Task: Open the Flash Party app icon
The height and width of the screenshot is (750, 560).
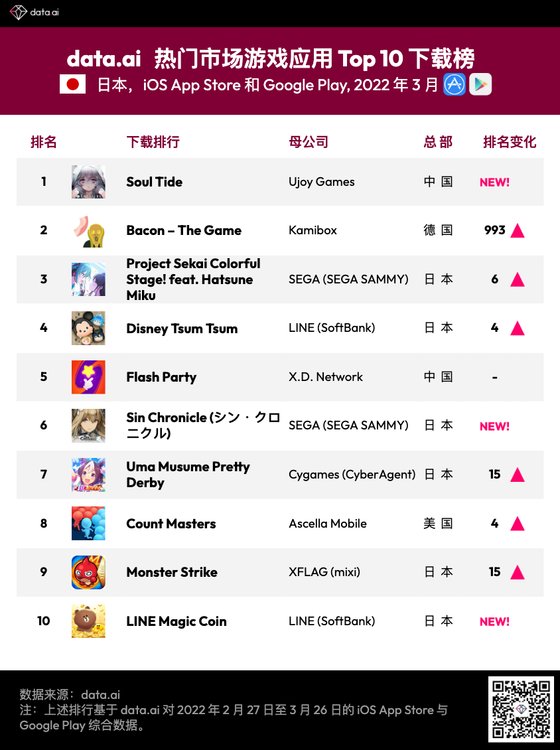Action: 88,377
